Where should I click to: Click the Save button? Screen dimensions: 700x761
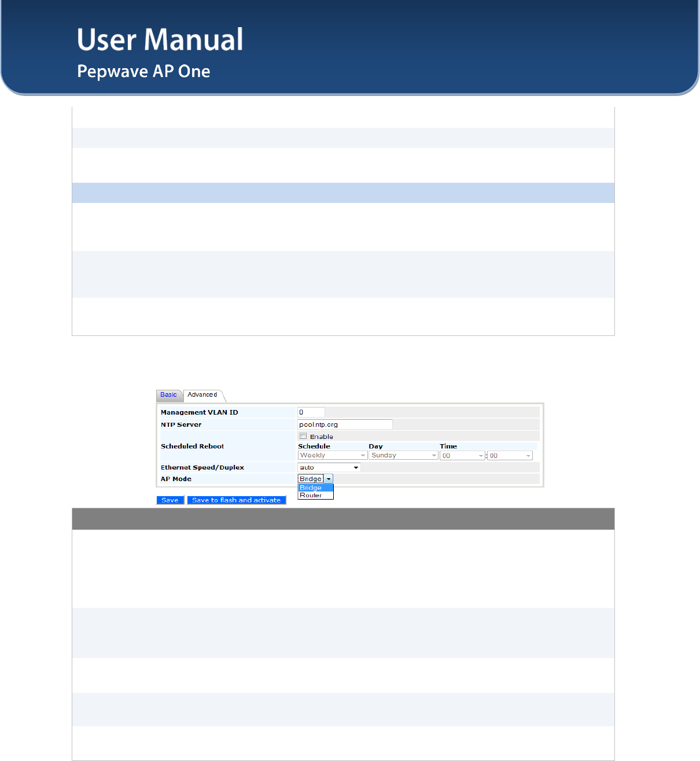(x=170, y=500)
